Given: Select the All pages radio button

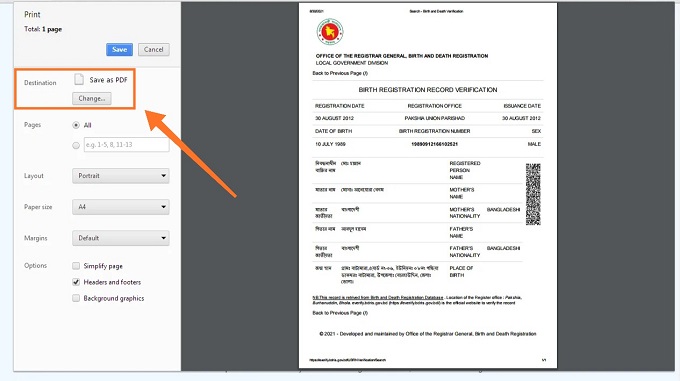Looking at the screenshot, I should coord(76,125).
